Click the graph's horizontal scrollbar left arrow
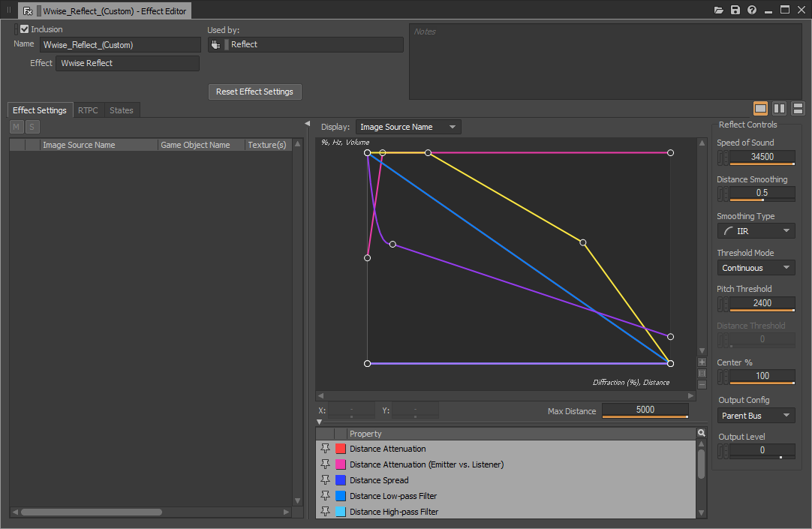The image size is (812, 529). click(x=320, y=395)
